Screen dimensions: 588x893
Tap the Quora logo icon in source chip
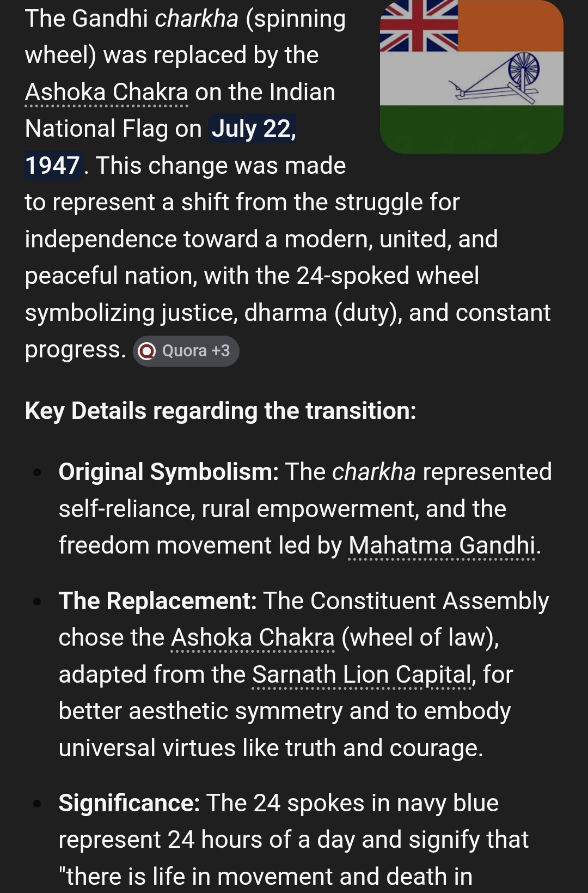pyautogui.click(x=147, y=351)
